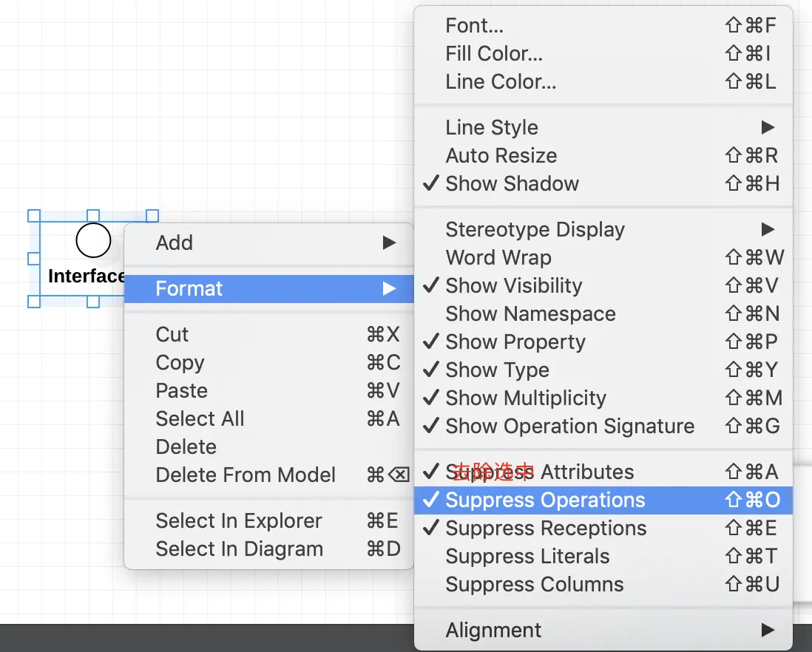Toggle Show Shadow option off
812x652 pixels.
(512, 184)
